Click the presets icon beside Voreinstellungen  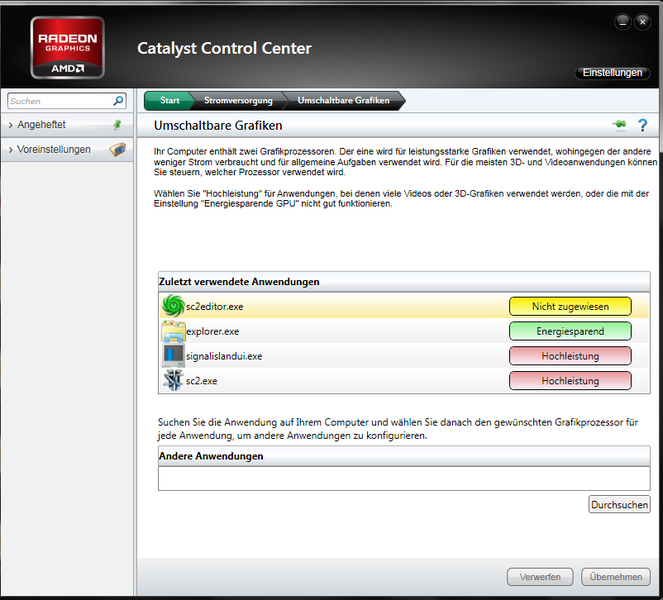click(x=118, y=149)
